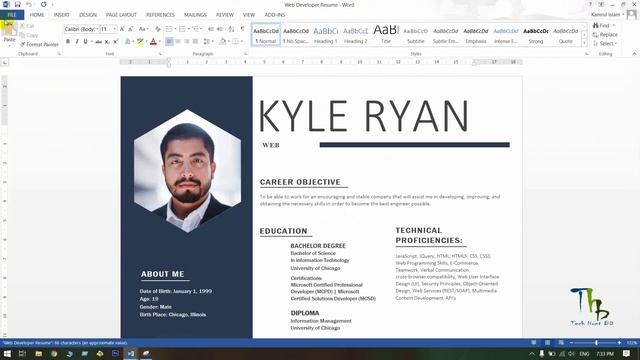The width and height of the screenshot is (640, 360).
Task: Toggle Show/Hide paragraph marks
Action: [243, 29]
